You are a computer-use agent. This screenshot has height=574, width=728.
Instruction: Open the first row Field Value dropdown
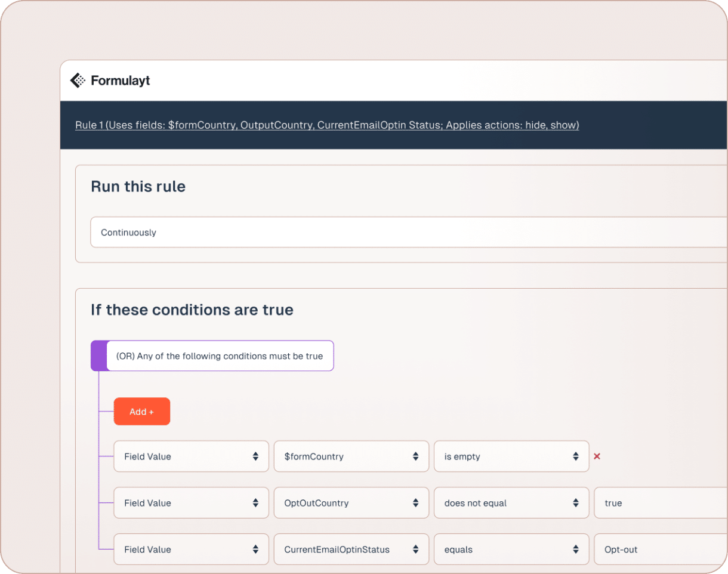coord(191,456)
